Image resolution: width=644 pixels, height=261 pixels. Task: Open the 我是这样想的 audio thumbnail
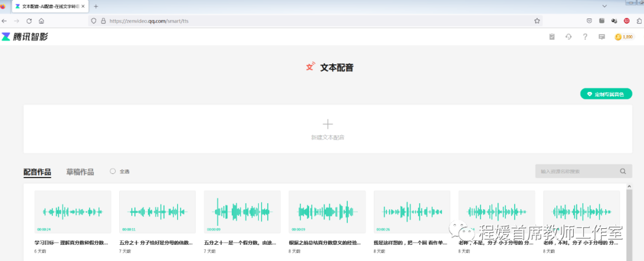pos(412,212)
